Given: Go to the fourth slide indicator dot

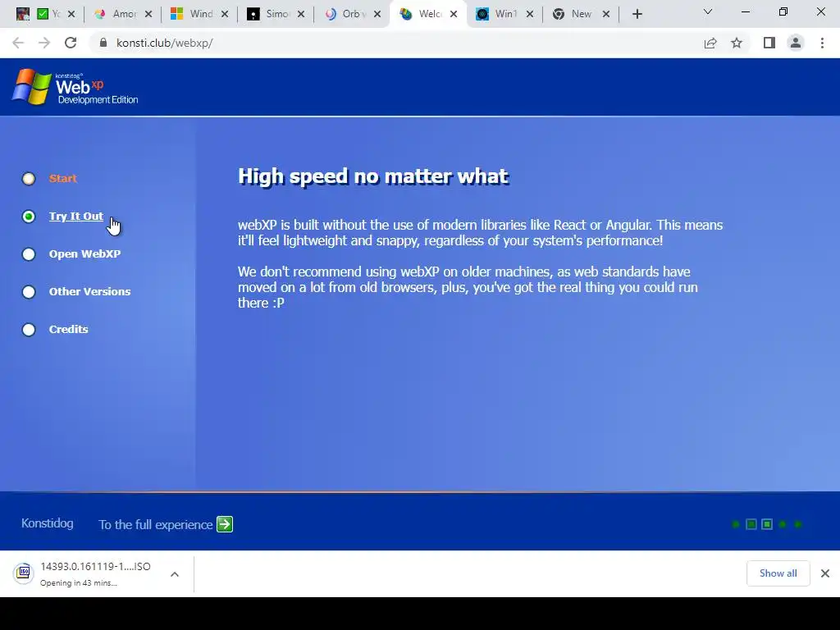Looking at the screenshot, I should (x=783, y=524).
